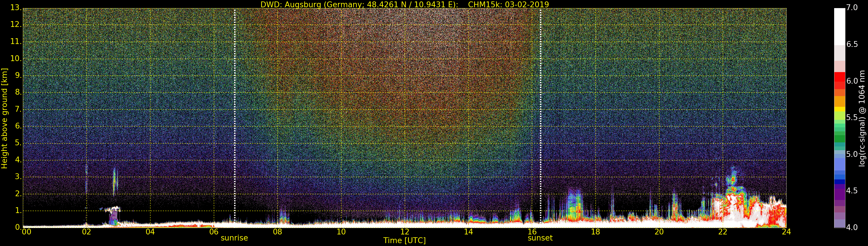Viewport: 868px width, 246px height.
Task: Click time axis tick "06"
Action: coord(214,232)
